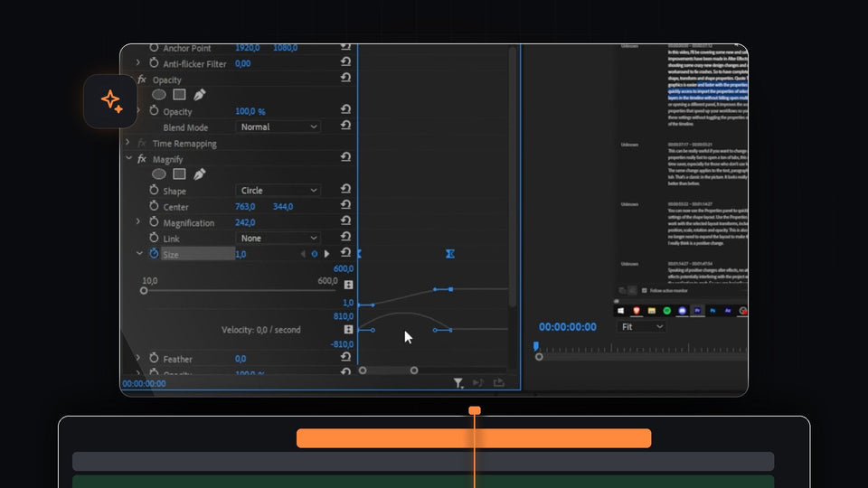Go to next Size keyframe
This screenshot has width=868, height=488.
coord(326,254)
